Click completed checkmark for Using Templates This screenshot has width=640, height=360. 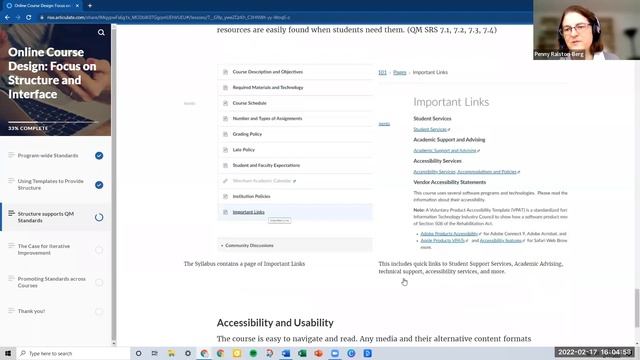click(x=99, y=185)
